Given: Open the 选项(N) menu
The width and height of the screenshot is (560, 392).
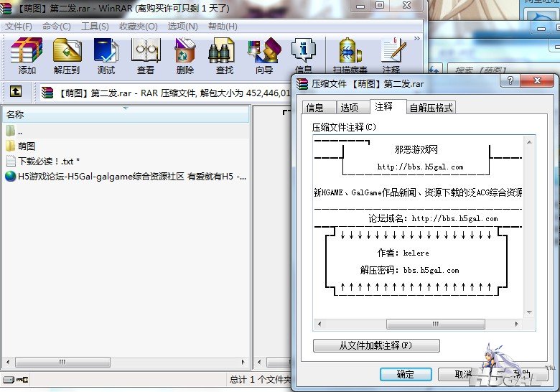Looking at the screenshot, I should click(182, 27).
